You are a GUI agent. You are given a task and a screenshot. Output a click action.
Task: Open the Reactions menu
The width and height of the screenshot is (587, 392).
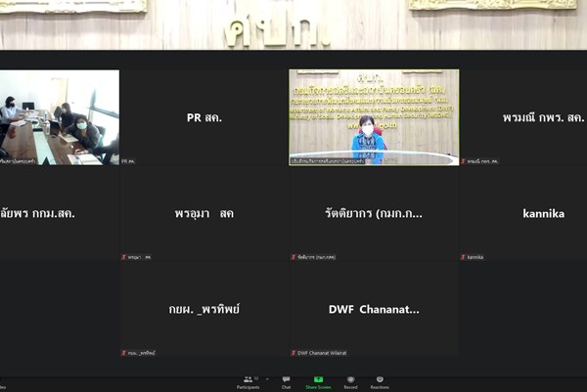[x=380, y=382]
